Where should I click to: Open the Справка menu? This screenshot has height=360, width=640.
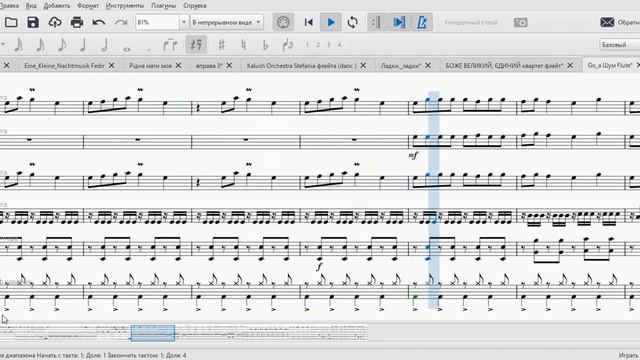[x=194, y=6]
